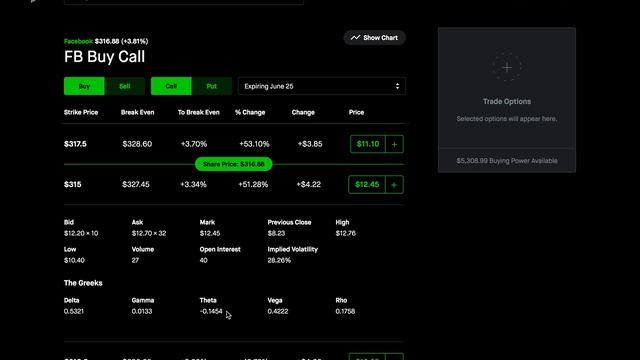Click the Previous Close value $8.23
The image size is (640, 360).
point(276,233)
